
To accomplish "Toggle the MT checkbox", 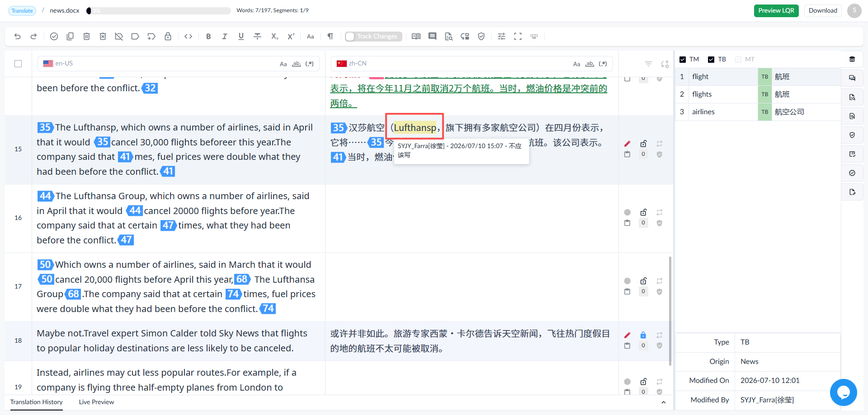I will 738,60.
